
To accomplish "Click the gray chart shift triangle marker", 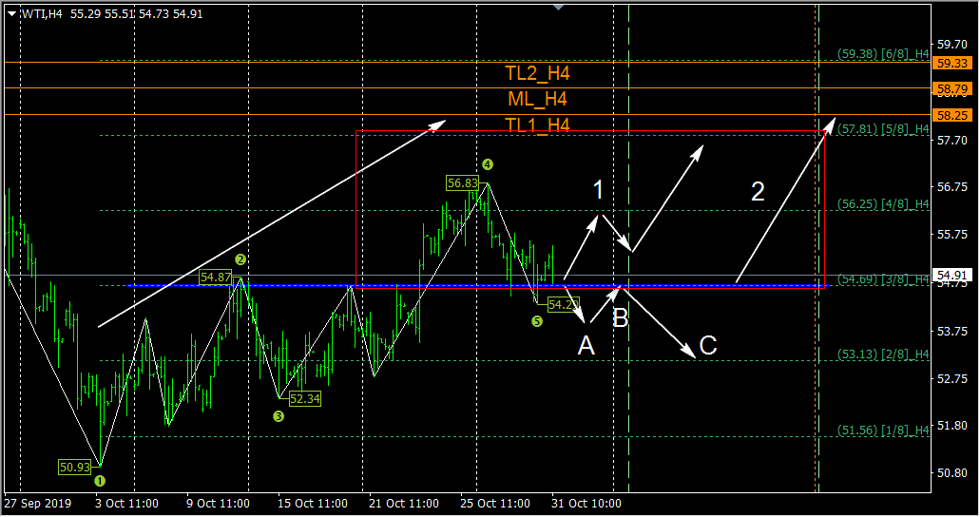I will 558,7.
